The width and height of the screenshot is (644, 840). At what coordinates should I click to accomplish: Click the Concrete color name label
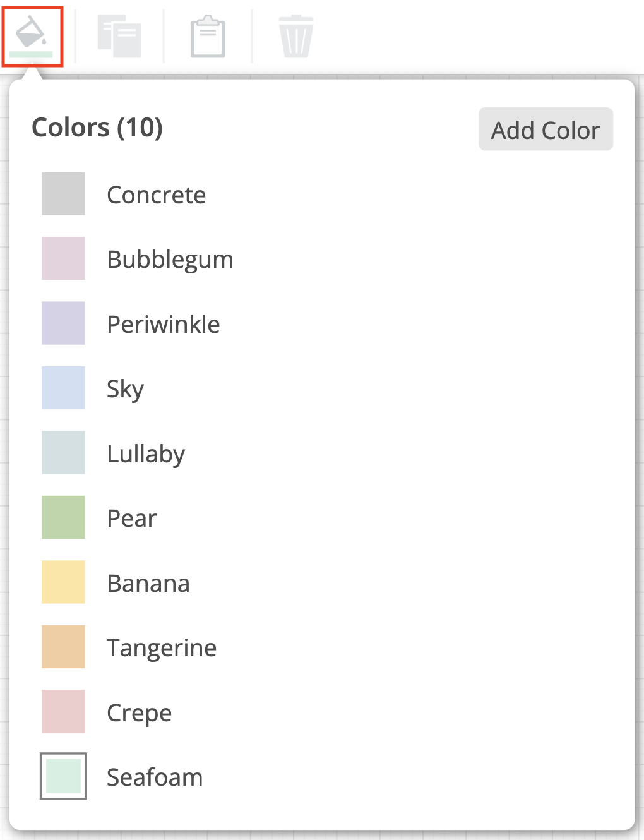[156, 195]
